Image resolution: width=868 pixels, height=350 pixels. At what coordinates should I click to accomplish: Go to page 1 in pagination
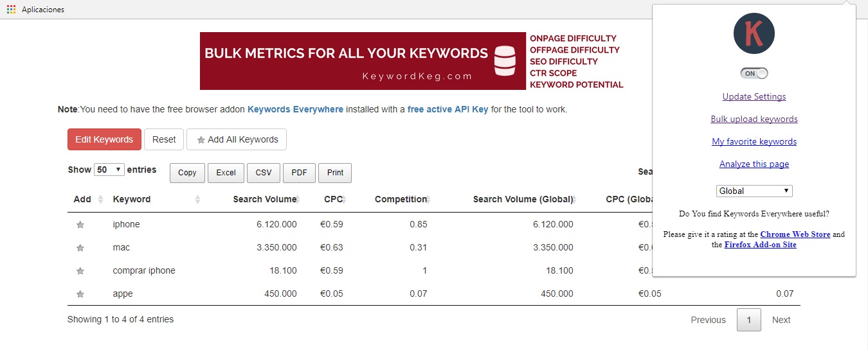point(748,320)
